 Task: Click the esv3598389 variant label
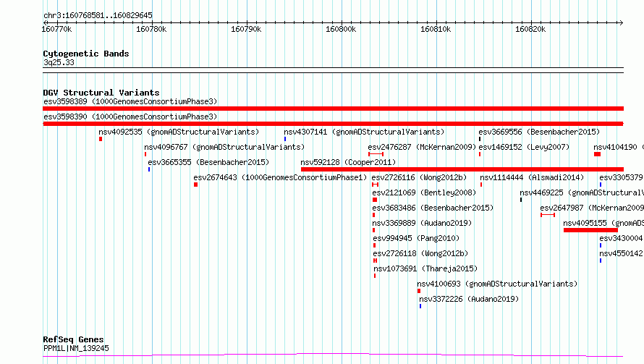coord(130,101)
